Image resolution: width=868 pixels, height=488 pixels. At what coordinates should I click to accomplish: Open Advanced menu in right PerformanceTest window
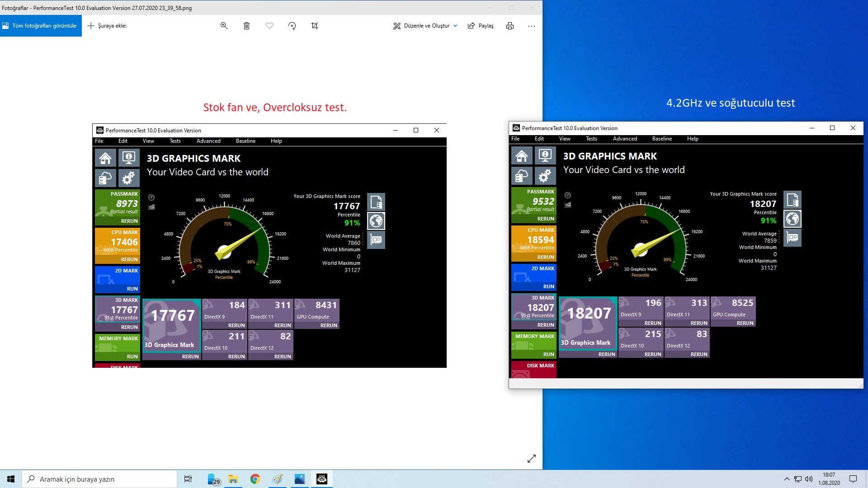624,139
